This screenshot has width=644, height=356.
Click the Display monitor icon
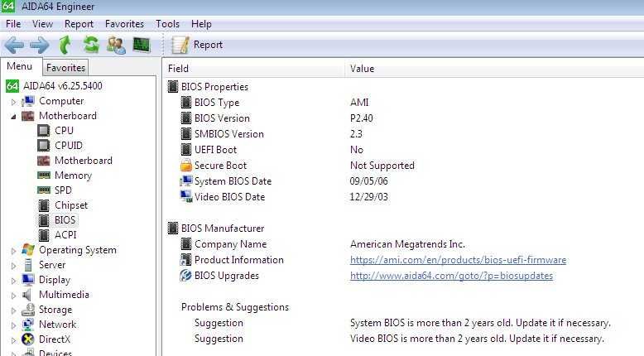coord(28,280)
